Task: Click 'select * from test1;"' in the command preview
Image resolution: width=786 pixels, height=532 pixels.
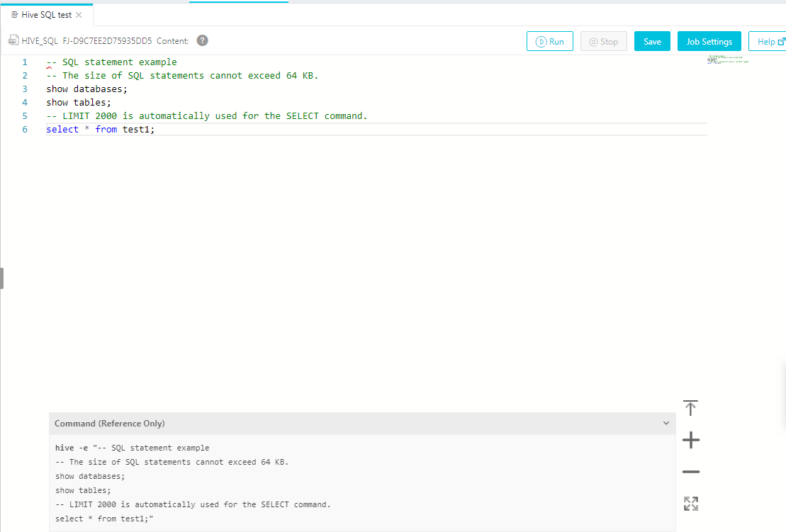Action: 104,519
